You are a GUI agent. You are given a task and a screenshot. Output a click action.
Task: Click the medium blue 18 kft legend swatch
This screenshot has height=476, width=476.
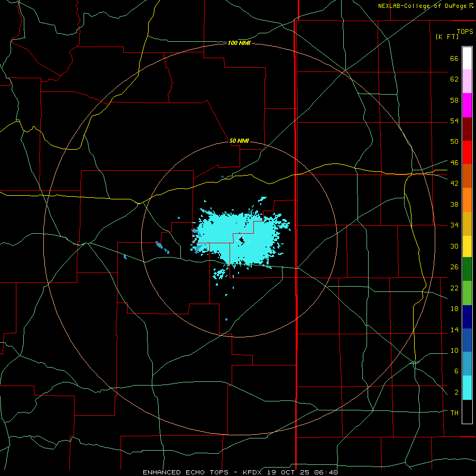467,340
